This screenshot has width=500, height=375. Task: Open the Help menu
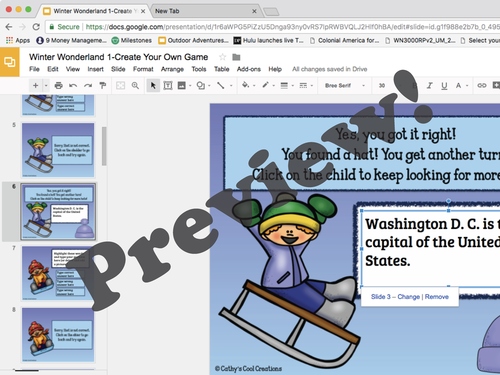pos(275,69)
